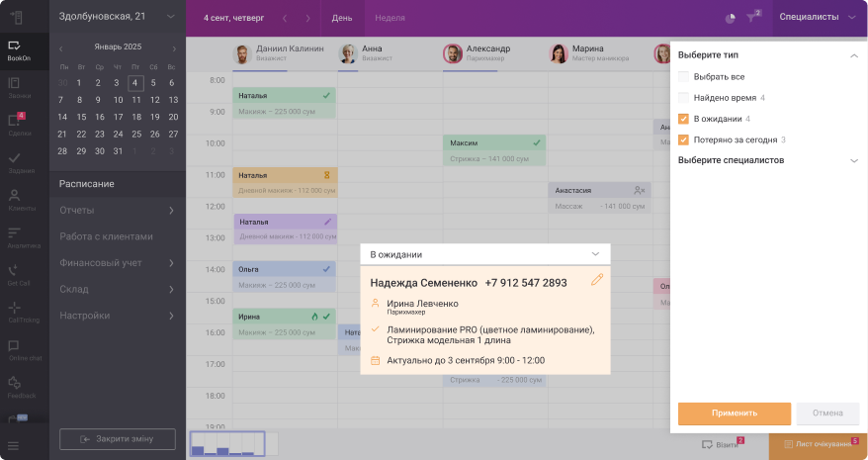
Task: Click the 'Закрити зміну' button
Action: click(118, 438)
